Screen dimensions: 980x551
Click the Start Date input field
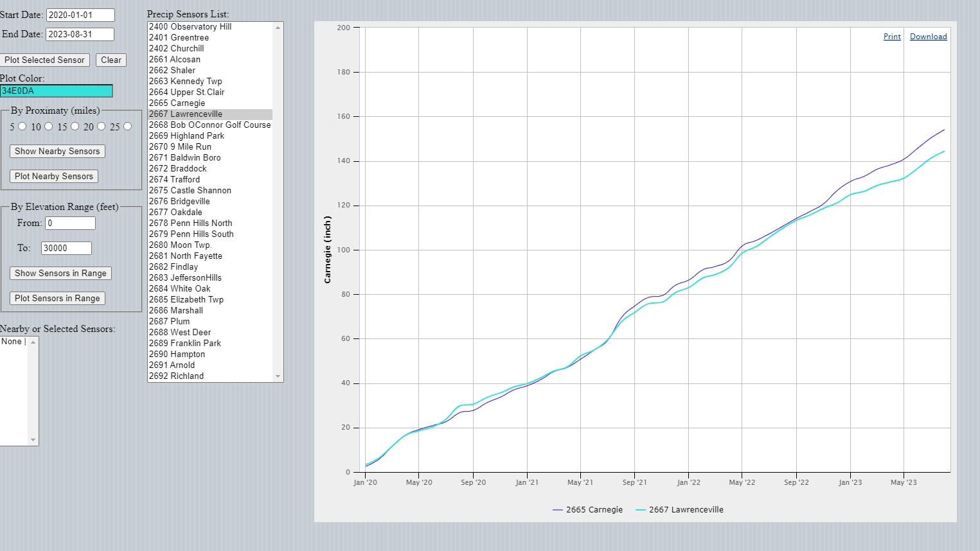[x=80, y=15]
